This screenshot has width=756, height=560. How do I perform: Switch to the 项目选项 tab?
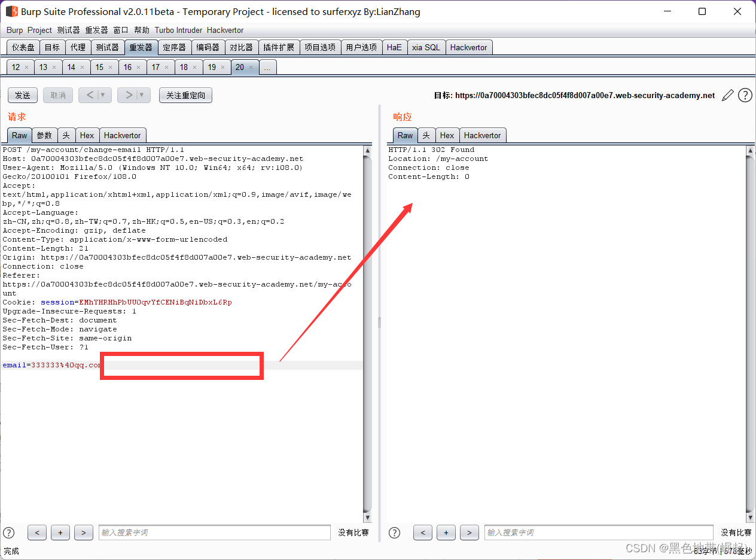[320, 47]
